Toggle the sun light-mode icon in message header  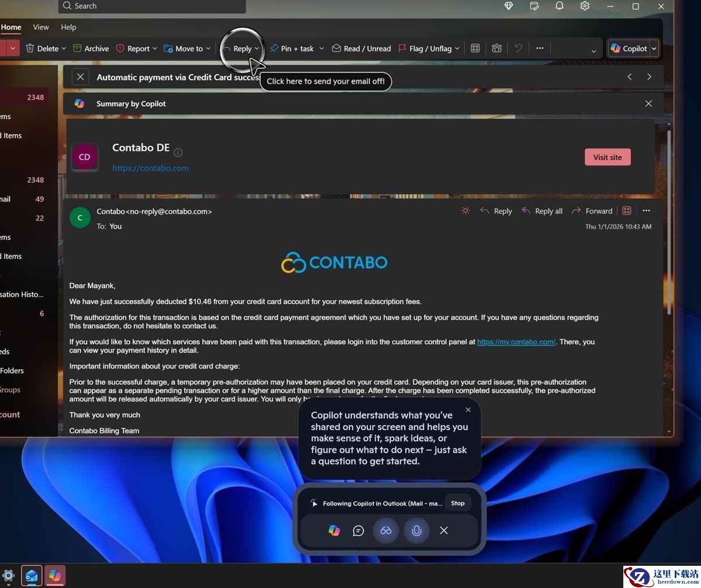[x=466, y=210]
